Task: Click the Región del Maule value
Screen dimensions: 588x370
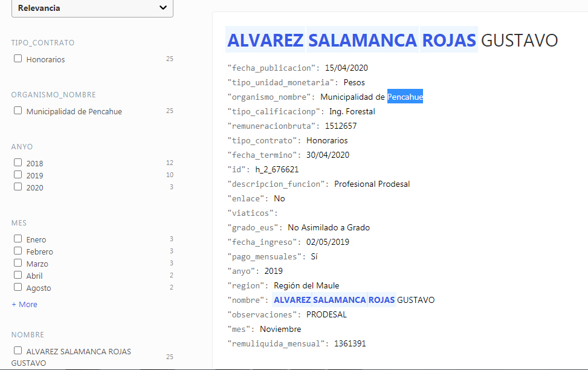Action: pyautogui.click(x=306, y=285)
